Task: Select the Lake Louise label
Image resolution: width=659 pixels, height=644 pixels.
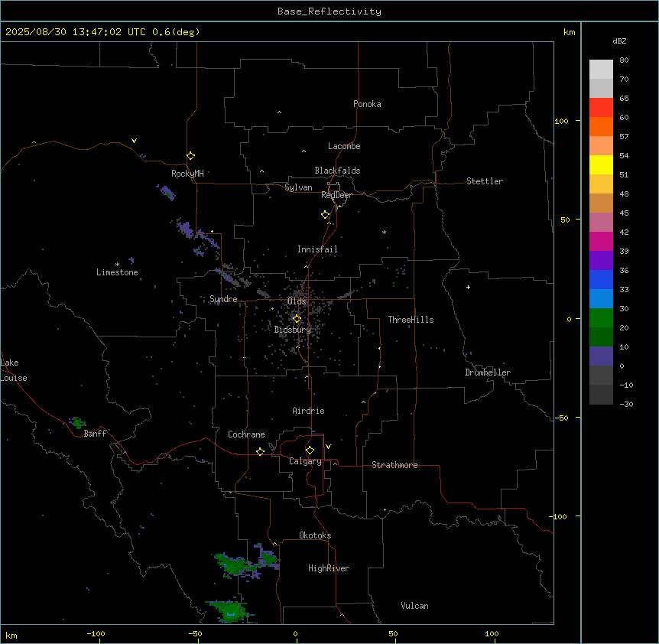Action: 14,370
